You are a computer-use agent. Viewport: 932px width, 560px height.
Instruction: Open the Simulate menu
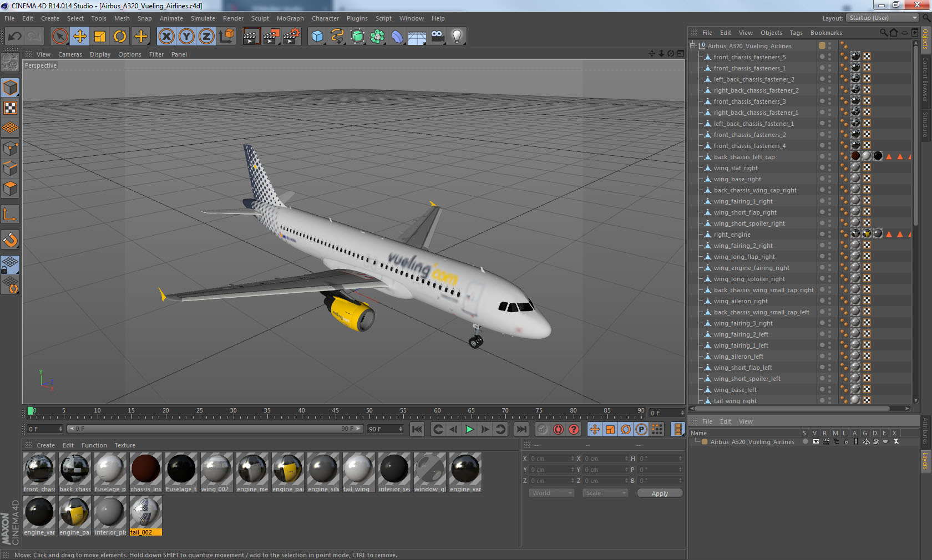coord(203,18)
